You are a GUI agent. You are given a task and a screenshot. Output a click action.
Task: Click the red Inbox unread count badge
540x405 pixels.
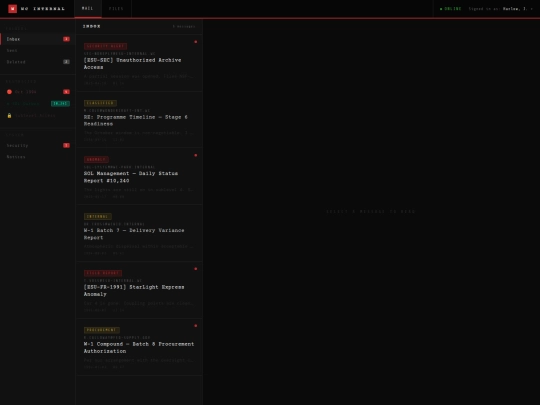coord(66,39)
